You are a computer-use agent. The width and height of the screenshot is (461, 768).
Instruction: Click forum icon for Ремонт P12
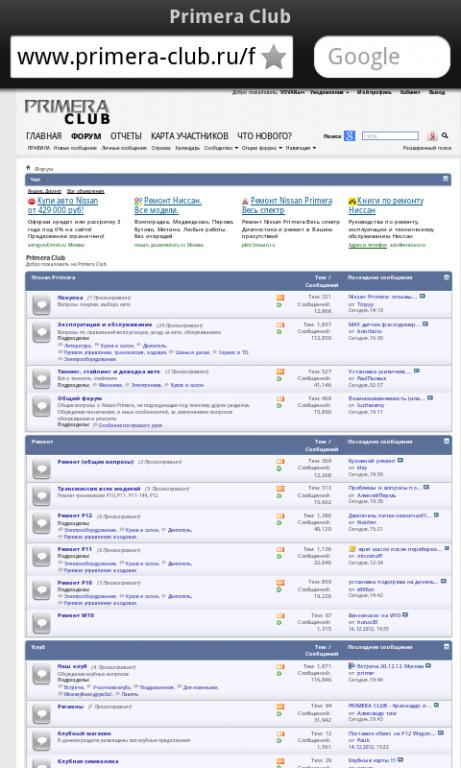point(42,524)
